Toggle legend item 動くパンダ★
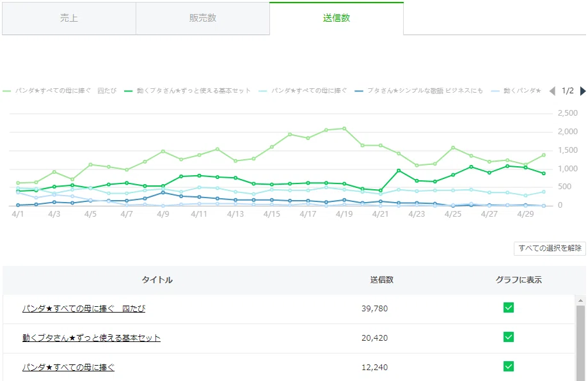The image size is (588, 381). coord(516,91)
